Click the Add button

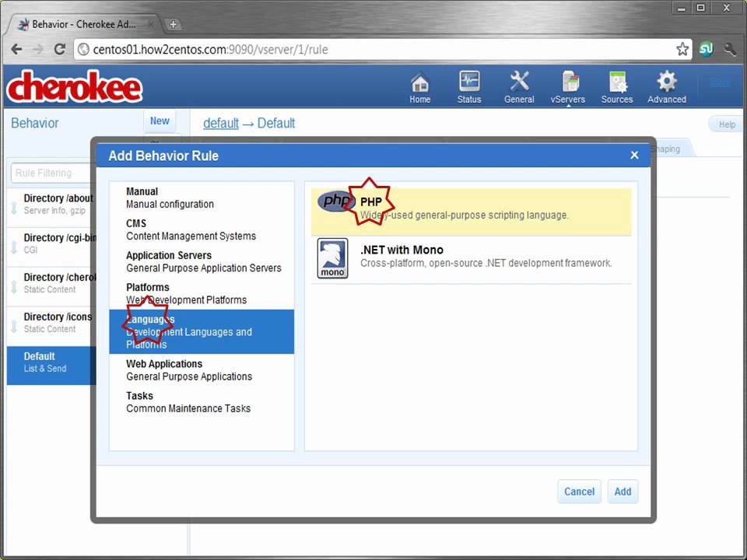[x=622, y=492]
